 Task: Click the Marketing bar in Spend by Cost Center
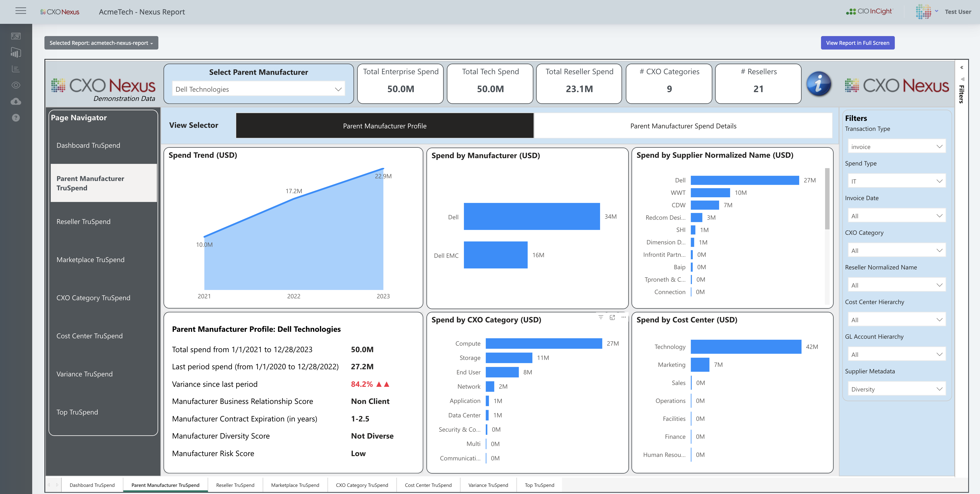[x=700, y=364]
